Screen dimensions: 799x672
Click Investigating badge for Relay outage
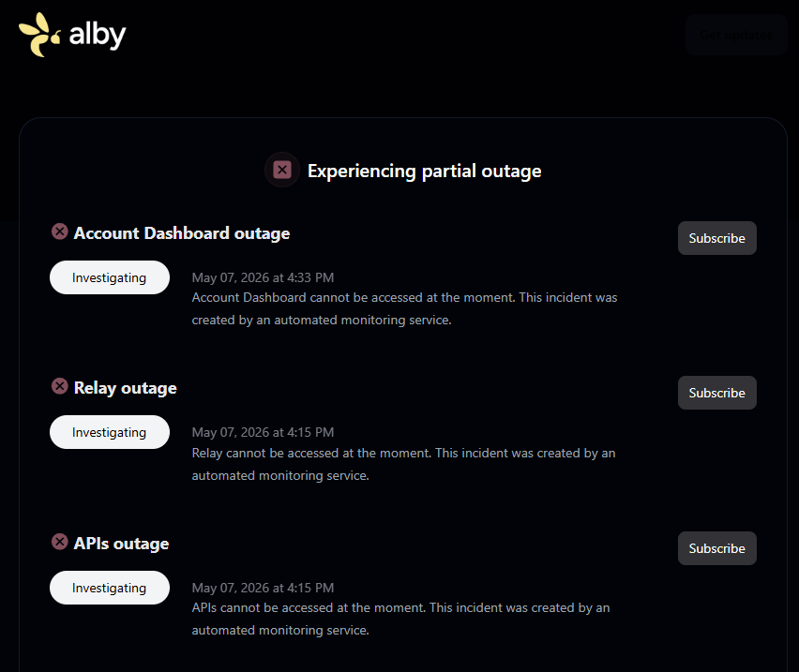[109, 432]
